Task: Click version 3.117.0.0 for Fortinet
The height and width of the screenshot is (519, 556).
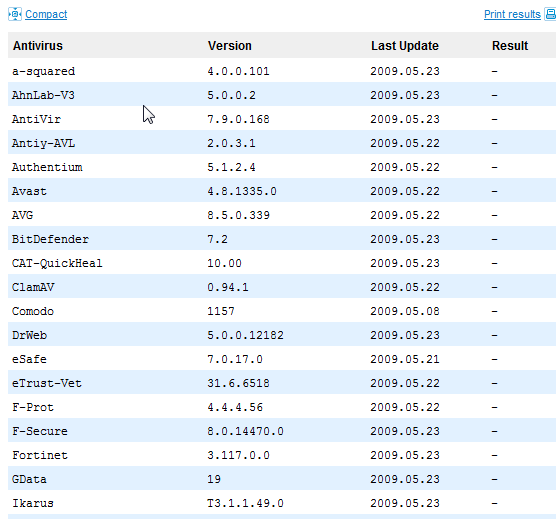Action: pyautogui.click(x=238, y=455)
